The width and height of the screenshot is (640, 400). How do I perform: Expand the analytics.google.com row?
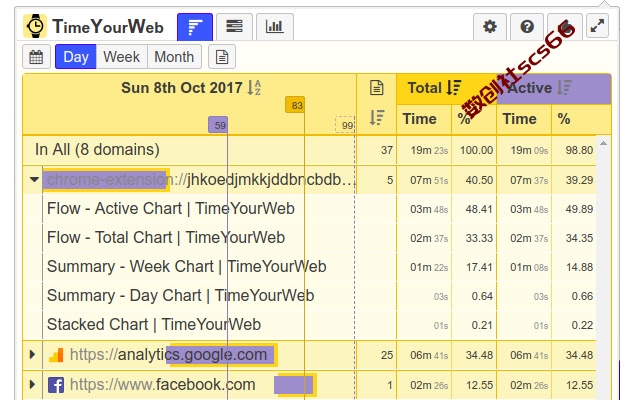32,355
